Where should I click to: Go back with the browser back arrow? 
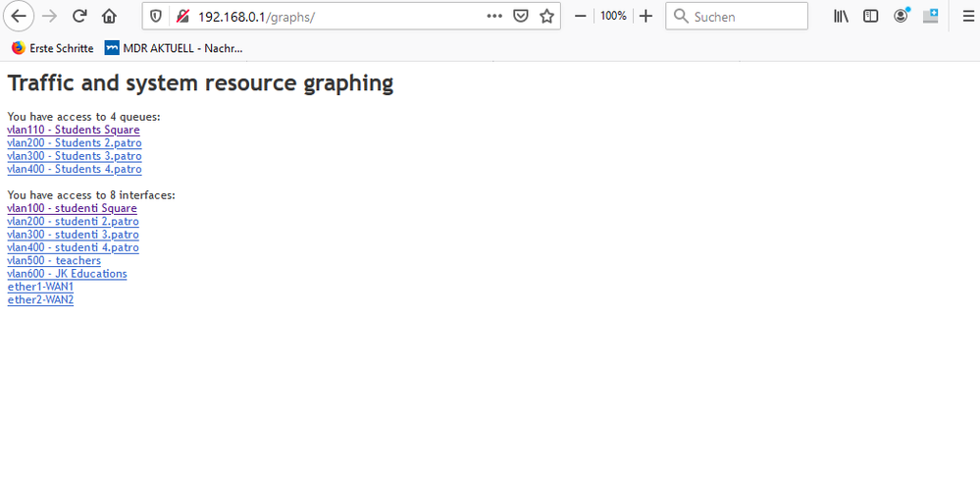click(19, 17)
